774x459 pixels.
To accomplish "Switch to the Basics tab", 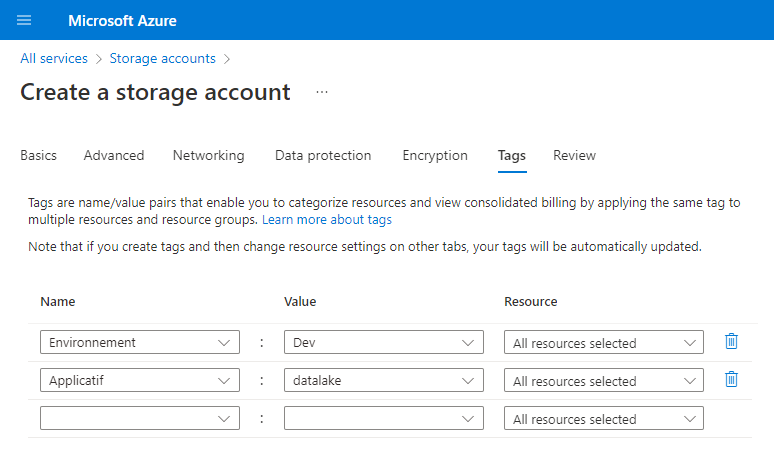I will pyautogui.click(x=39, y=155).
